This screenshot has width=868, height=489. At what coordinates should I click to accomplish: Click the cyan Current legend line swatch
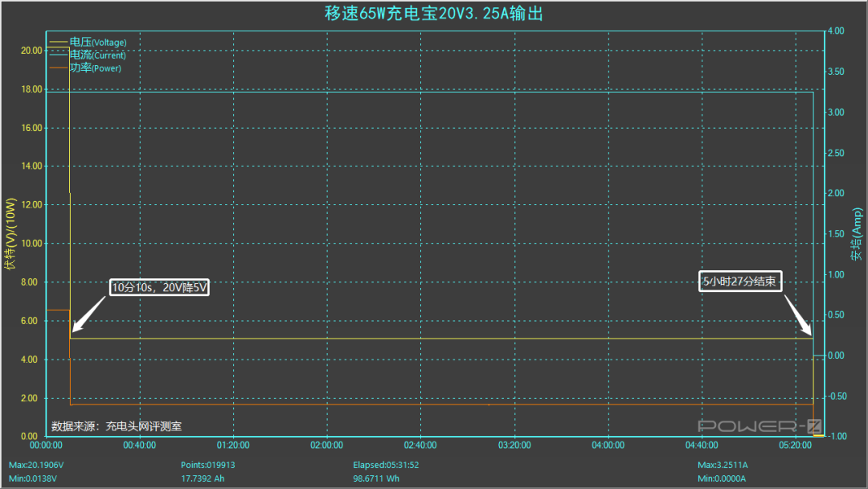click(x=59, y=55)
